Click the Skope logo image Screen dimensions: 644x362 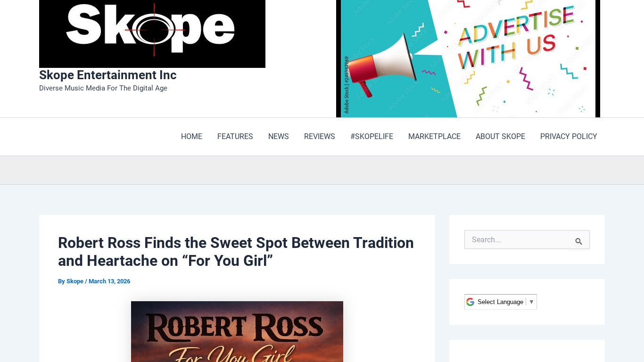pyautogui.click(x=152, y=33)
